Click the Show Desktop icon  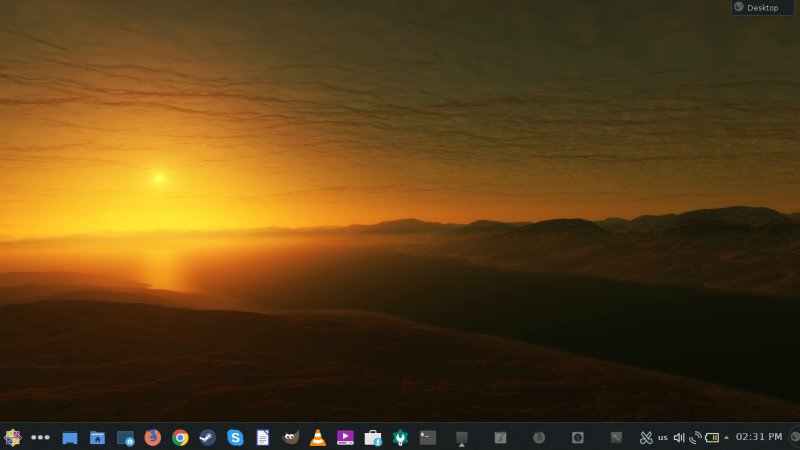(70, 438)
